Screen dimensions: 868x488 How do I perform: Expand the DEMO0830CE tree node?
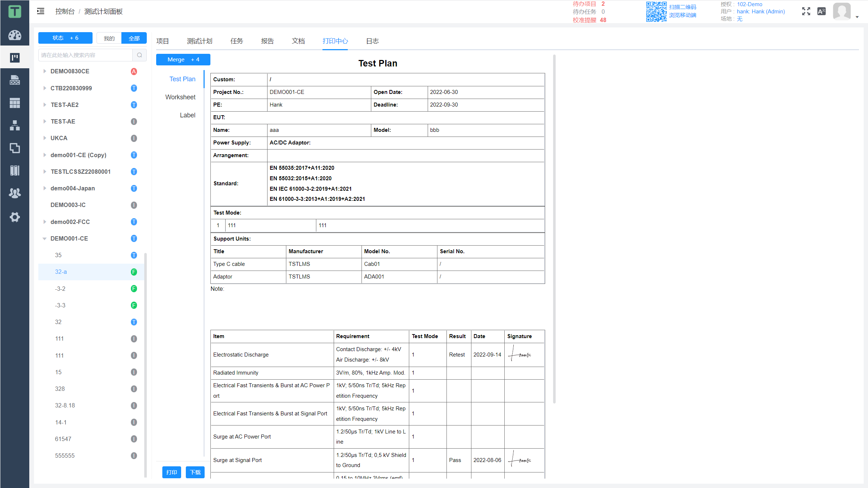[x=44, y=71]
